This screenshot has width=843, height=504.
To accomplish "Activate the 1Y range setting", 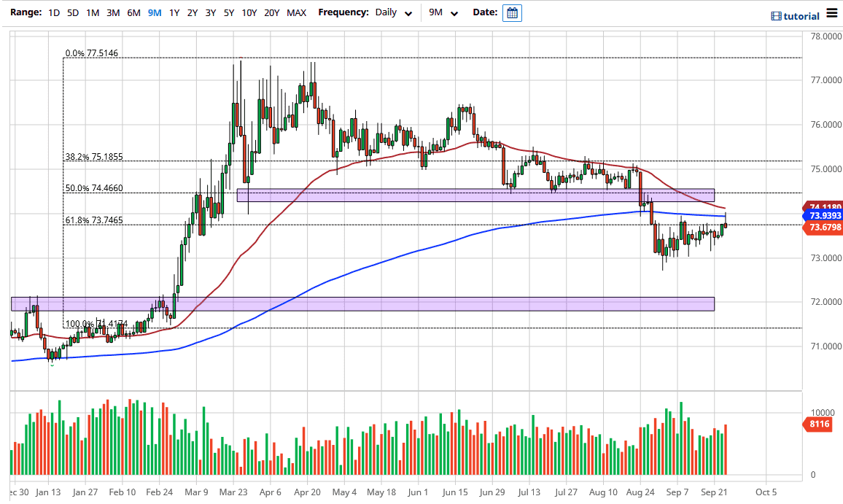I will [x=174, y=12].
